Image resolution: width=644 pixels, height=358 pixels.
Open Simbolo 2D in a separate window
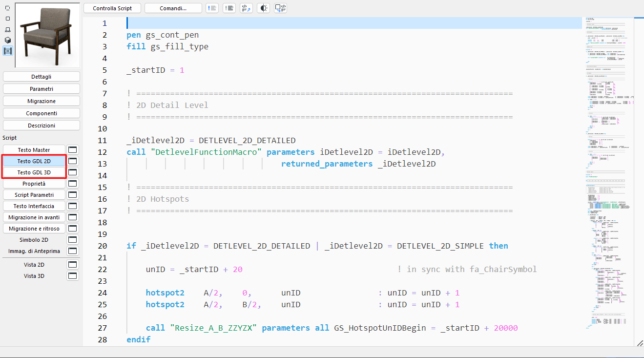(x=72, y=239)
